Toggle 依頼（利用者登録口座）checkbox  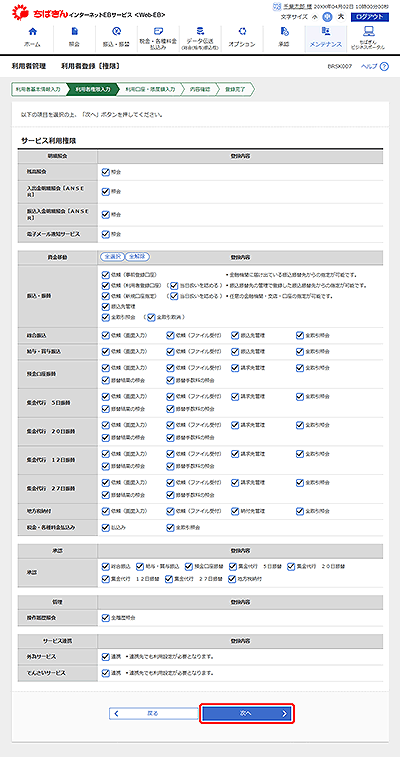click(106, 285)
